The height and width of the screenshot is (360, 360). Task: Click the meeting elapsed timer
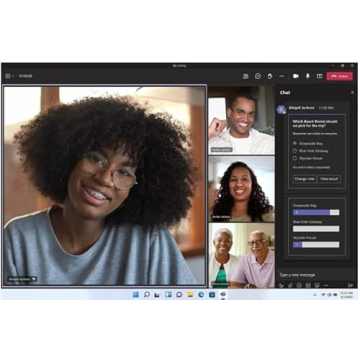tap(25, 76)
